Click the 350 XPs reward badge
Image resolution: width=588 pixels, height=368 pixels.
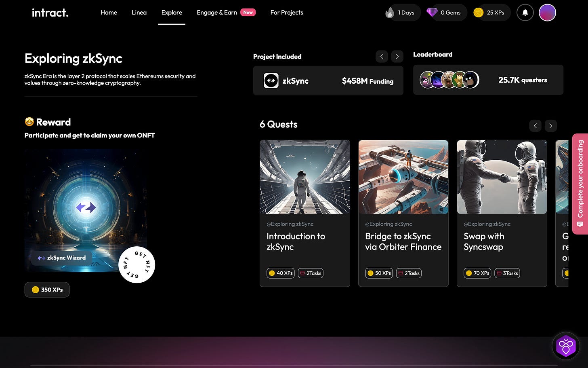(x=47, y=290)
